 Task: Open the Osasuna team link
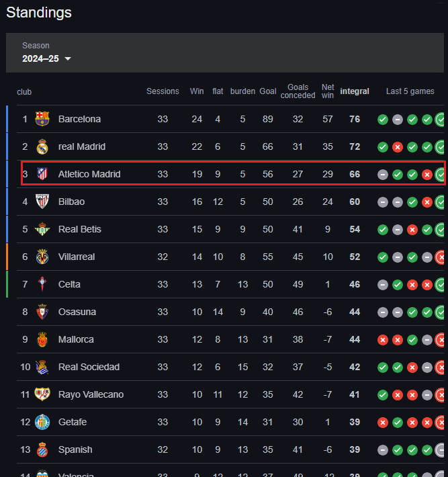pos(77,312)
